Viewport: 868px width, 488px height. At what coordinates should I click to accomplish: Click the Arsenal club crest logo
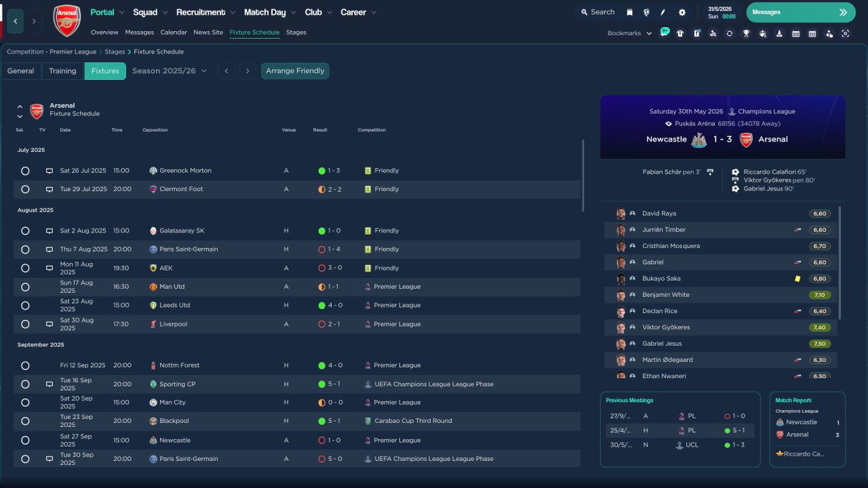tap(66, 20)
